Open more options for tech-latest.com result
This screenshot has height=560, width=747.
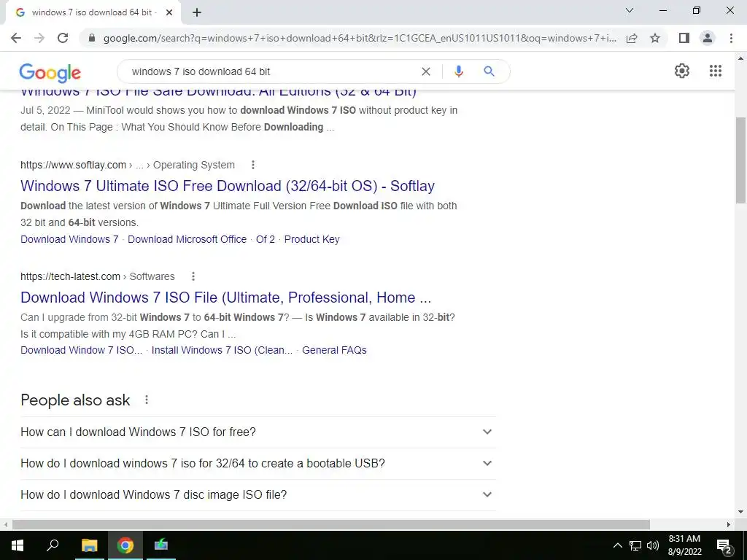pyautogui.click(x=193, y=276)
